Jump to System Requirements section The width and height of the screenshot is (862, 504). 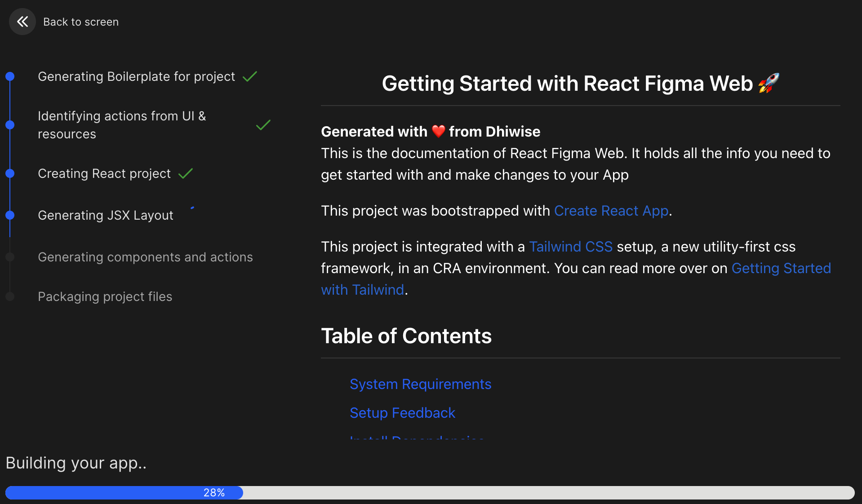coord(420,384)
